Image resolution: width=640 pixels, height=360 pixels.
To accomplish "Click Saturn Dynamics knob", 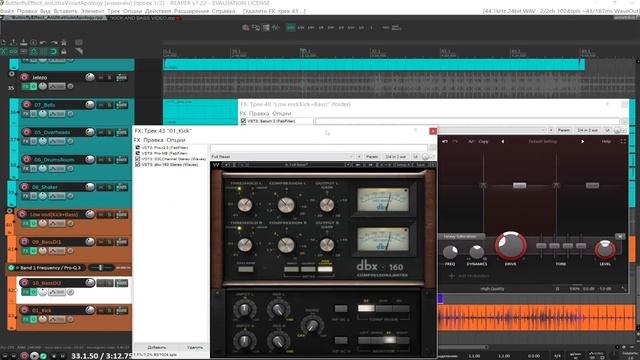I will [476, 252].
